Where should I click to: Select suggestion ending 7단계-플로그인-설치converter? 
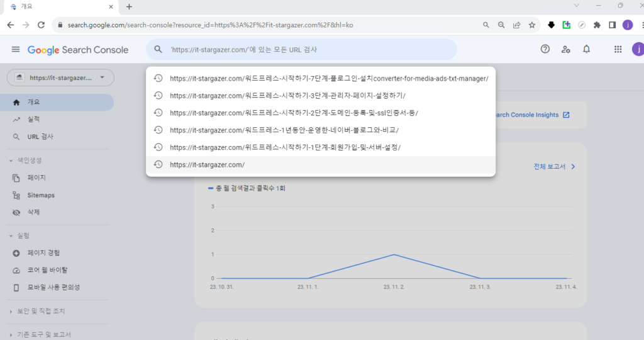click(x=321, y=78)
